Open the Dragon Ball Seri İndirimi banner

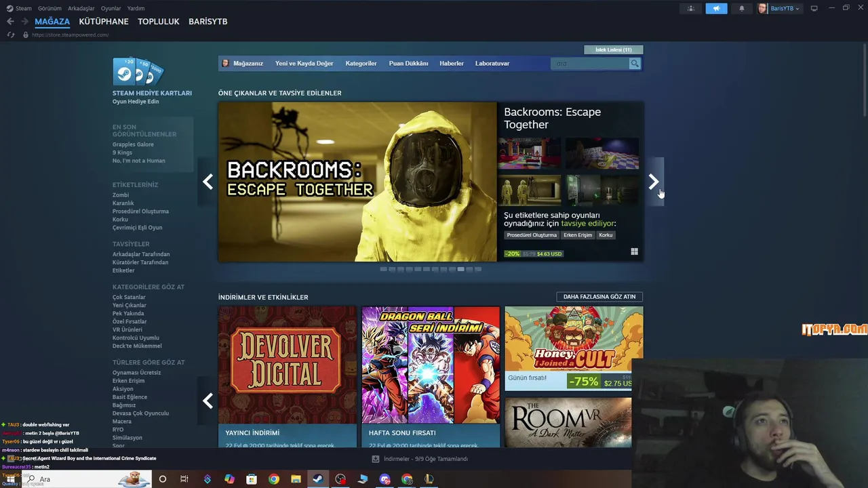coord(431,377)
